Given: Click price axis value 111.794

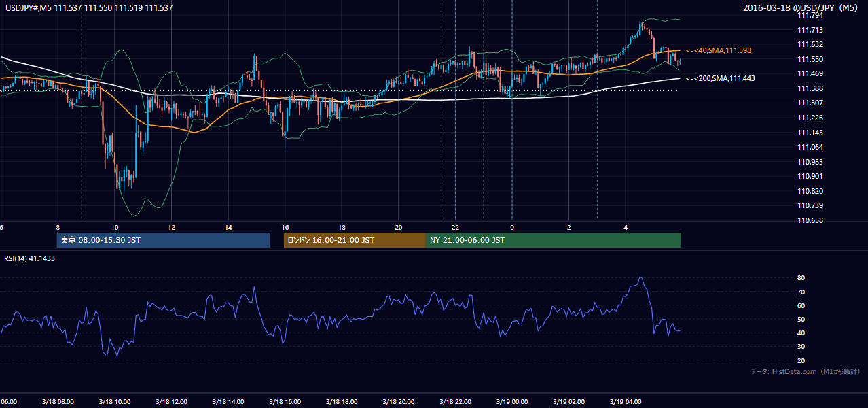Looking at the screenshot, I should tap(810, 15).
